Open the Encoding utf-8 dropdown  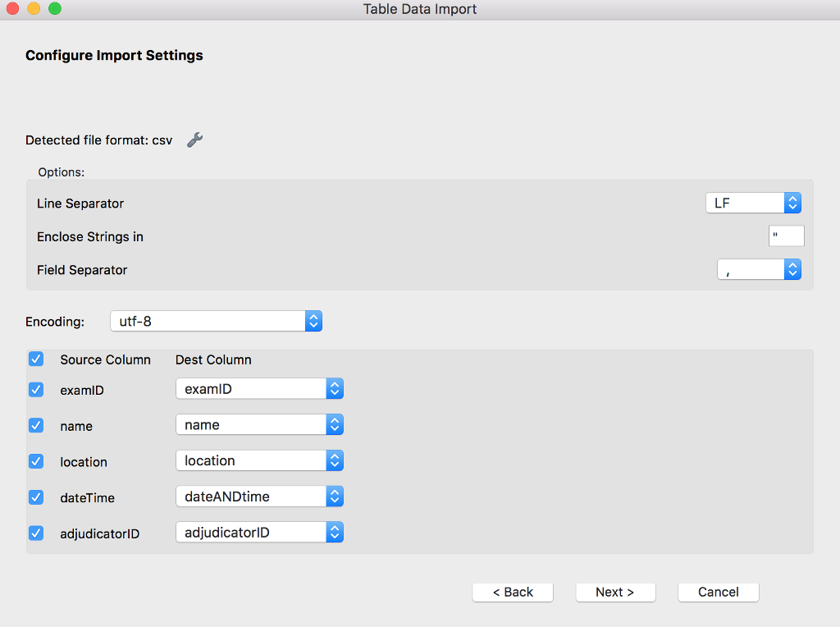pyautogui.click(x=216, y=321)
